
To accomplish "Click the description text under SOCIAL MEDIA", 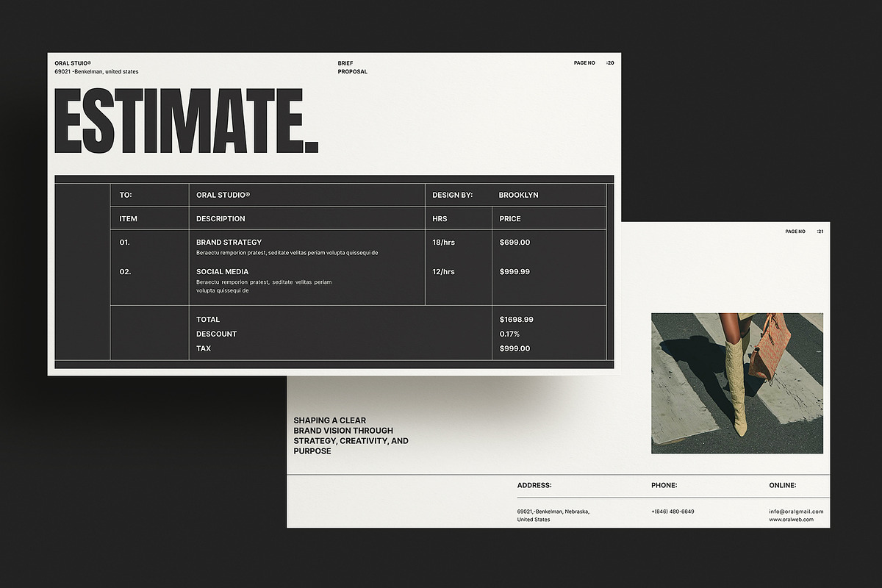I will [264, 287].
